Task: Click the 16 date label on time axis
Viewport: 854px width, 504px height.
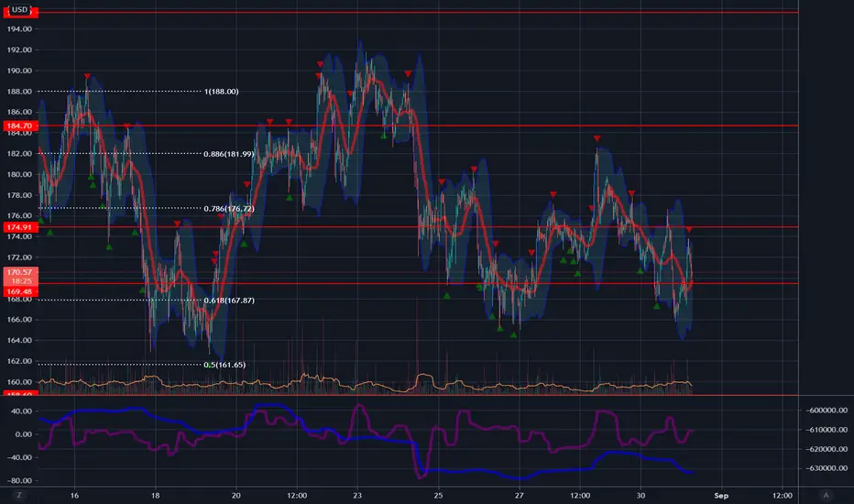Action: (x=74, y=495)
